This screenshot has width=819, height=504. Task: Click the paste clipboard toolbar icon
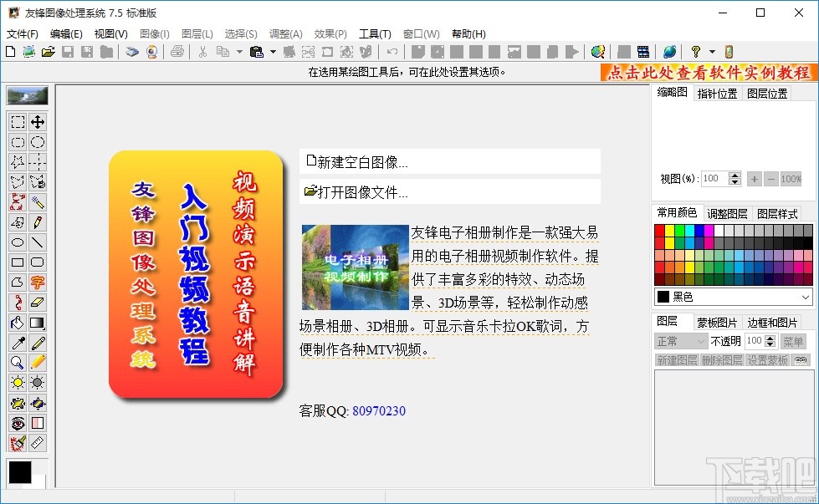[257, 52]
